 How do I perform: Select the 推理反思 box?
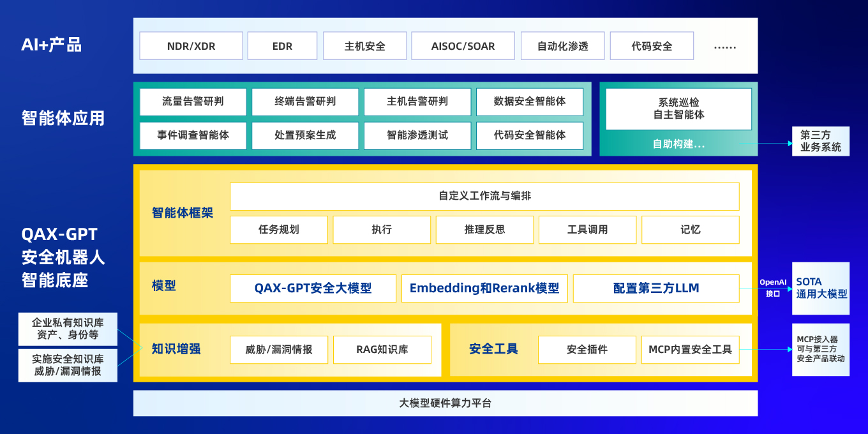click(x=484, y=230)
